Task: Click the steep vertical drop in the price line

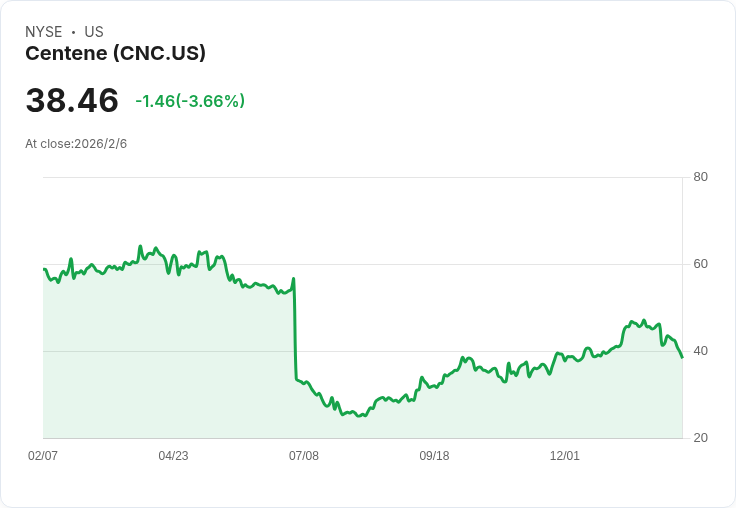Action: tap(295, 330)
